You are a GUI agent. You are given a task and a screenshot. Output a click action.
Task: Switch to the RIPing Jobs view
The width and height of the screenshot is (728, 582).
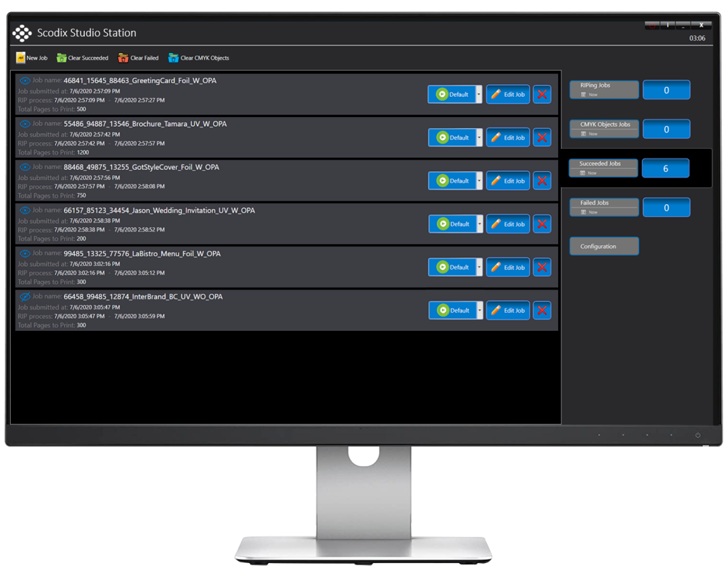tap(604, 90)
